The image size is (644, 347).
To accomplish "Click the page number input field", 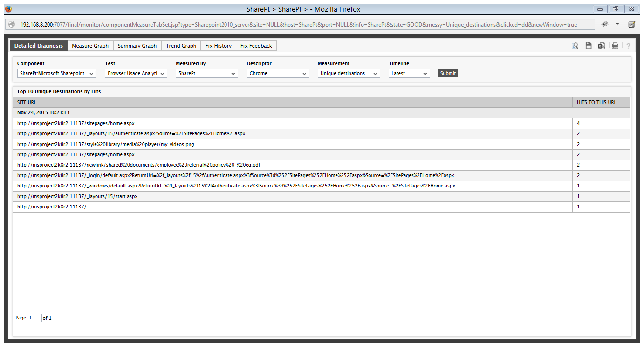I will click(34, 318).
